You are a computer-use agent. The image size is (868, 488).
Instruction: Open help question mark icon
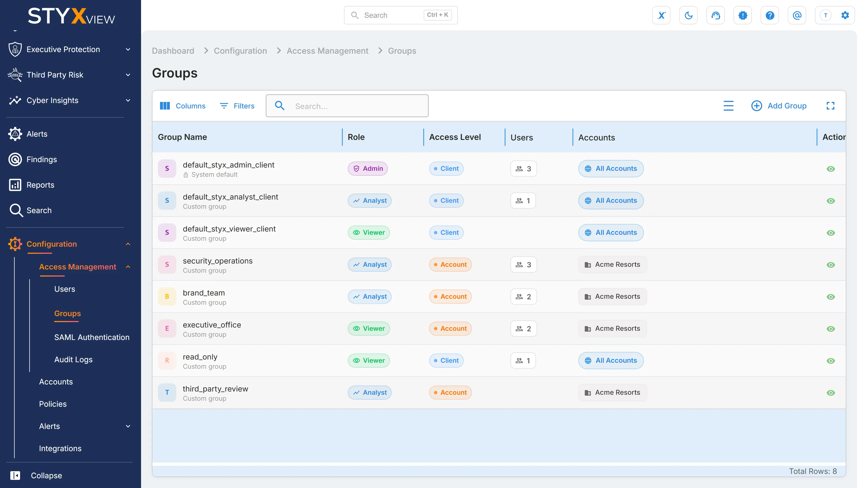pos(770,15)
